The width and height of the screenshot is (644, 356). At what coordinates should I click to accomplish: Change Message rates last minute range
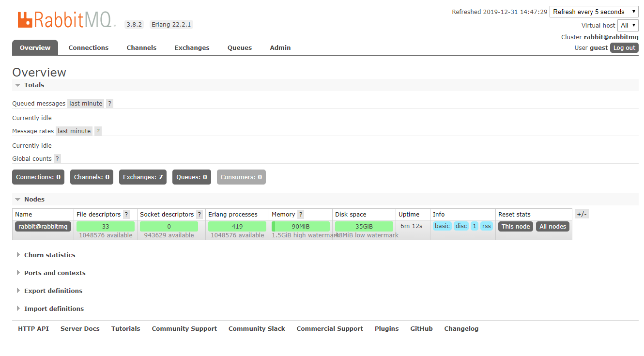(74, 131)
